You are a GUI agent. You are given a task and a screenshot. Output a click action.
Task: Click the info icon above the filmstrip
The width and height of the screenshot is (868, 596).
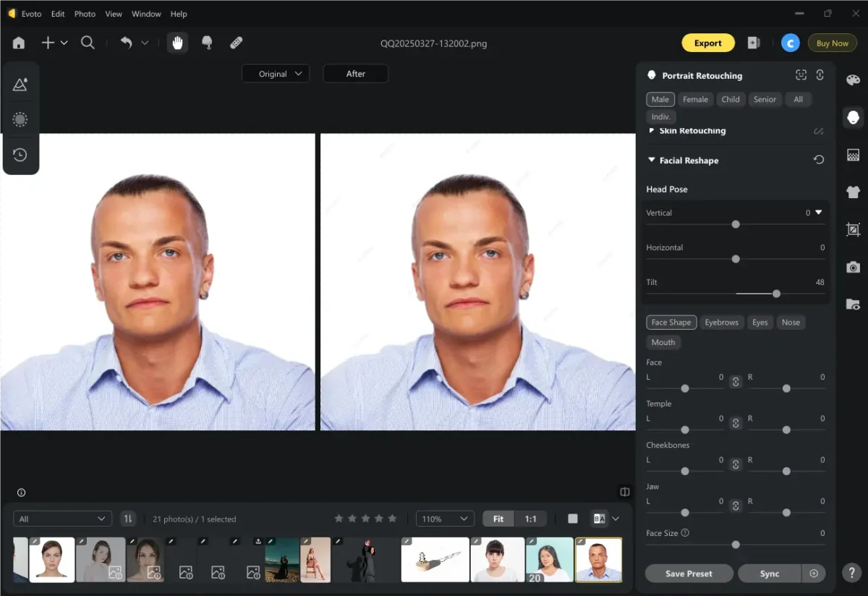coord(21,493)
